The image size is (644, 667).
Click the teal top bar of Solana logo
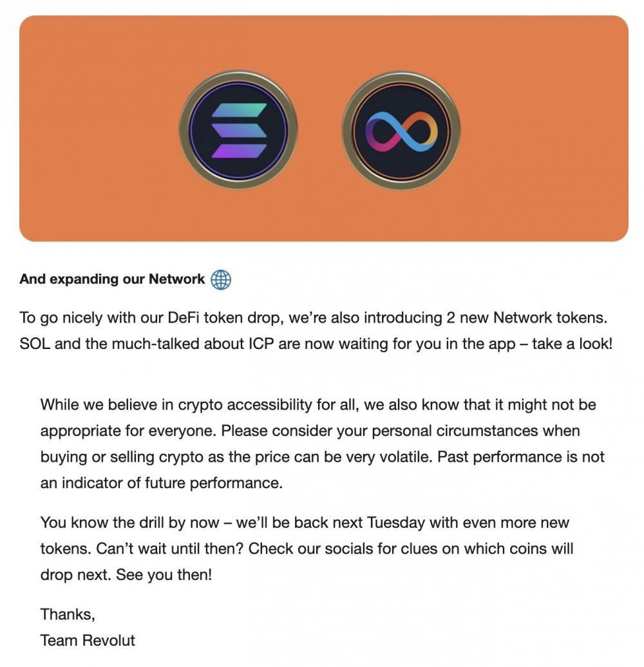point(239,111)
